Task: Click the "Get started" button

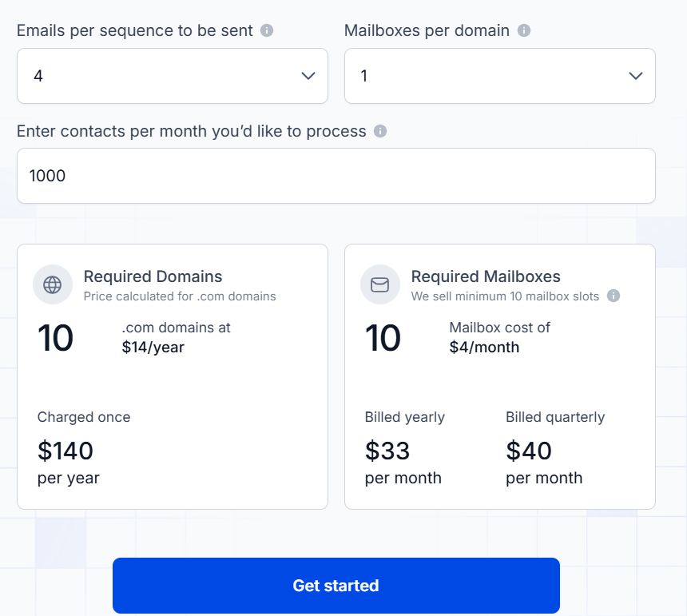Action: click(x=336, y=586)
